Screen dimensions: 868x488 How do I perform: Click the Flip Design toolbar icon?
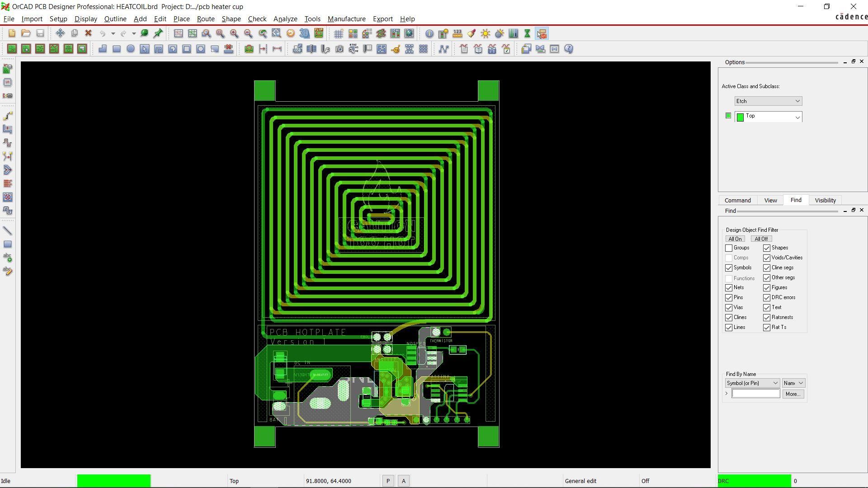pyautogui.click(x=319, y=33)
